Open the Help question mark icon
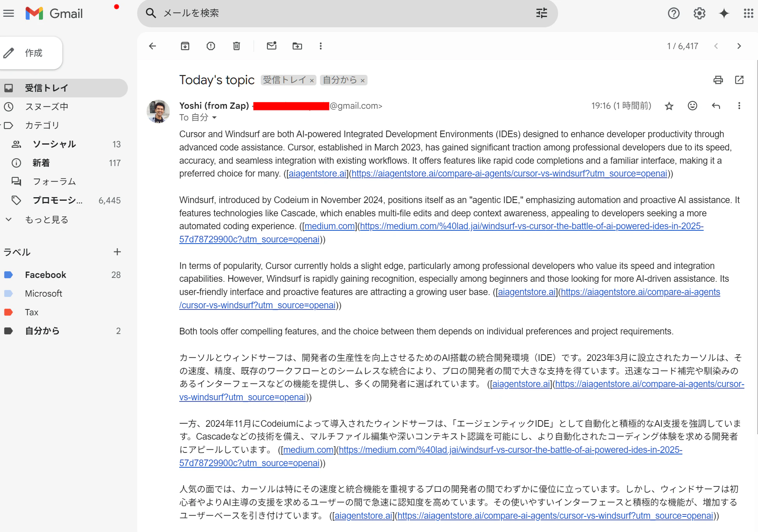 [673, 13]
